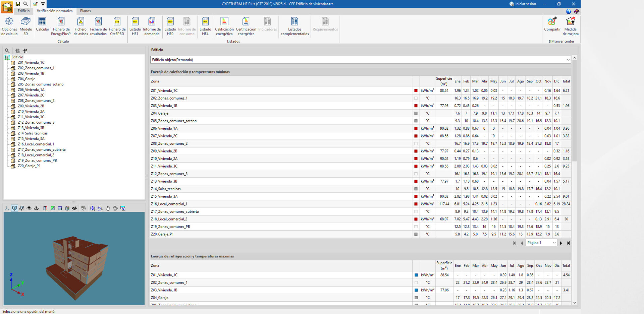Click Iniciar sesión in the title bar
The width and height of the screenshot is (644, 314).
pyautogui.click(x=523, y=4)
